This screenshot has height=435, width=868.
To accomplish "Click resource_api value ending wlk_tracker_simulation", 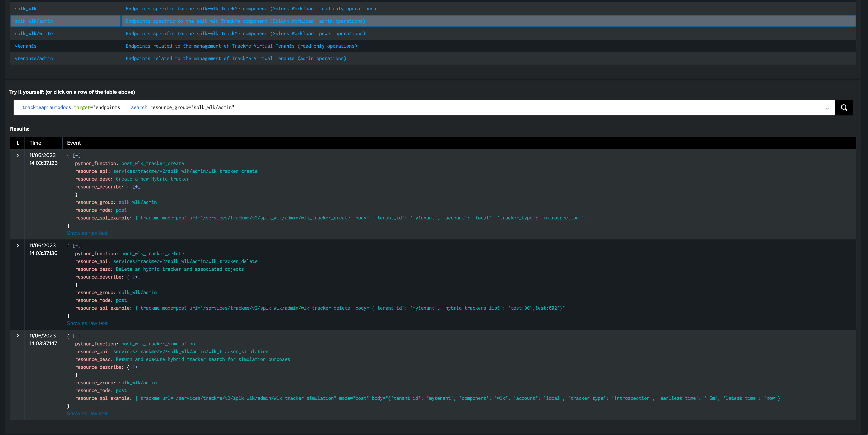I will 191,351.
